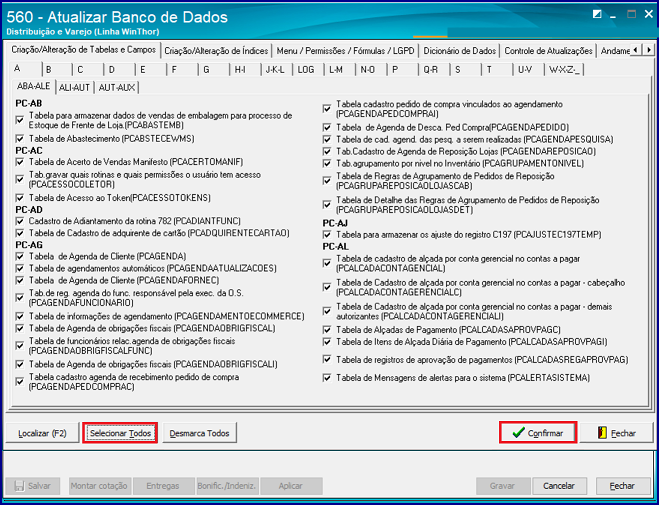Toggle the PCAJUSTEC197TEMP checkbox
Viewport: 659px width, 505px height.
[x=327, y=234]
